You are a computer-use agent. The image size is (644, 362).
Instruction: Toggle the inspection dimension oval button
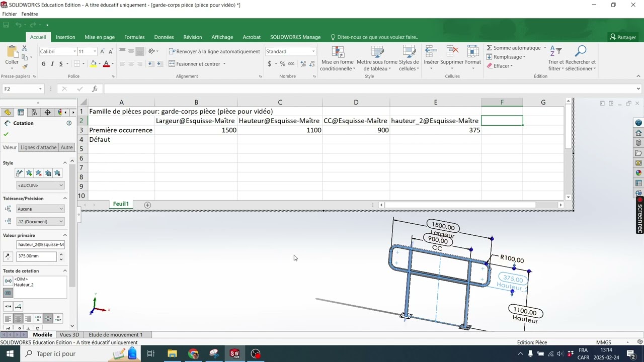[8, 293]
